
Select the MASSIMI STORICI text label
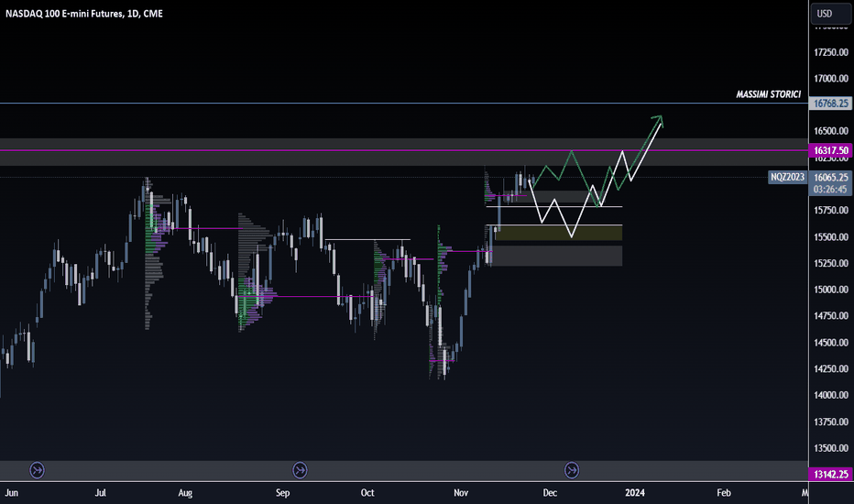click(x=769, y=94)
